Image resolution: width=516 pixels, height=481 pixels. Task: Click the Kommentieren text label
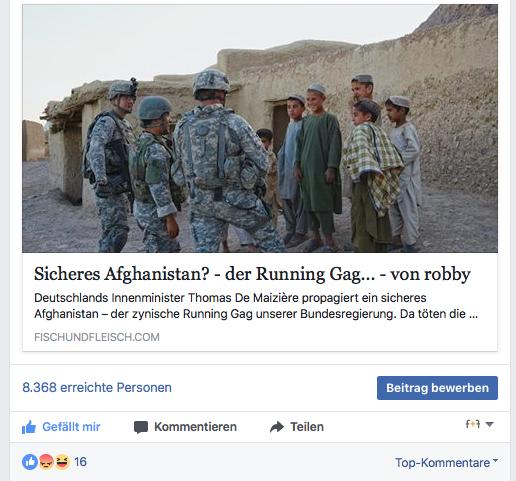195,427
